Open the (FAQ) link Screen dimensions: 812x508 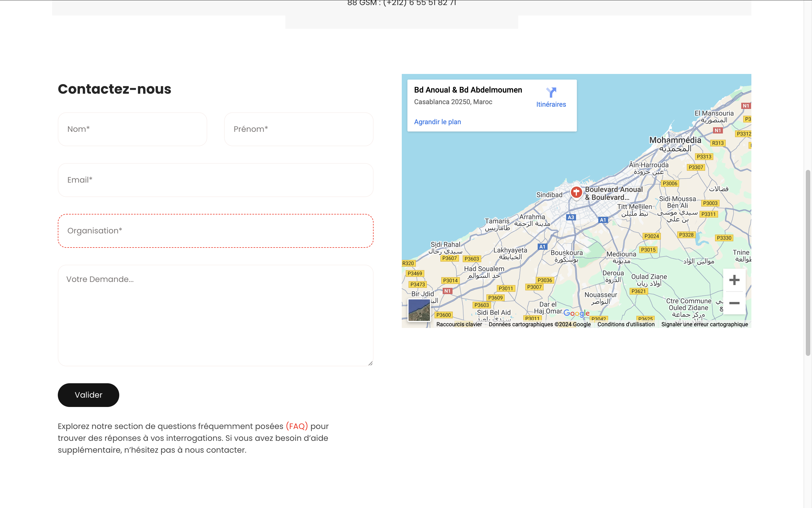coord(297,426)
